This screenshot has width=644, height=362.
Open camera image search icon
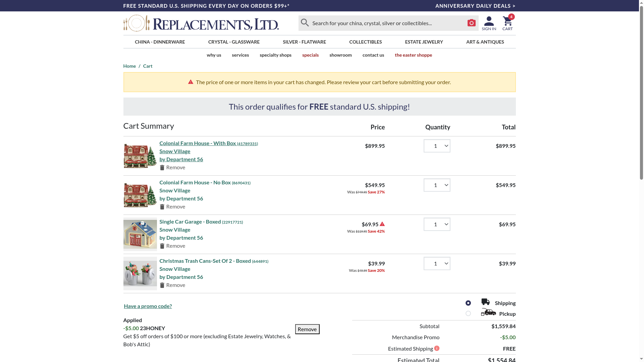471,23
